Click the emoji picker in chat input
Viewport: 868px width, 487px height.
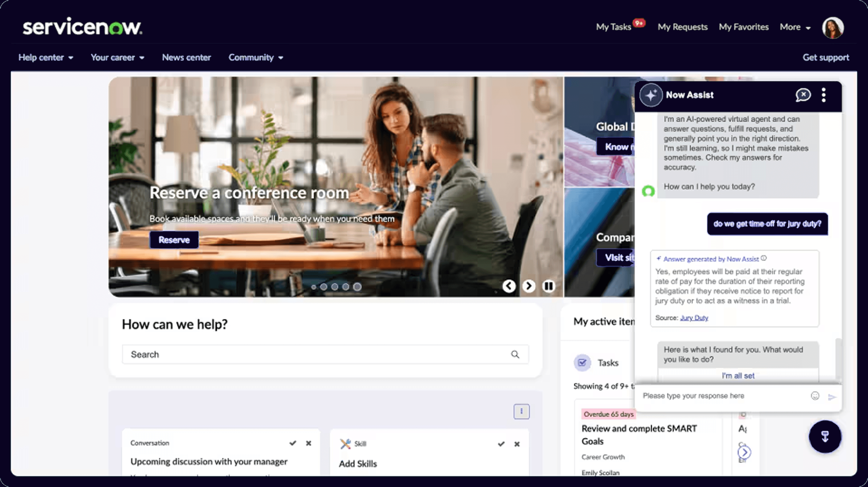coord(815,396)
